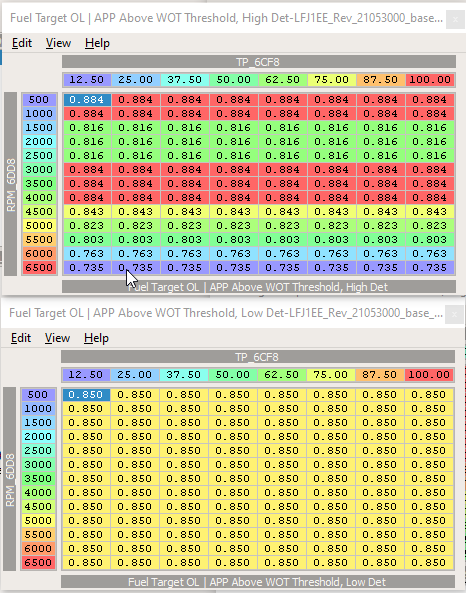Open View menu in High Det window
Screen dimensions: 466x593
[x=58, y=43]
